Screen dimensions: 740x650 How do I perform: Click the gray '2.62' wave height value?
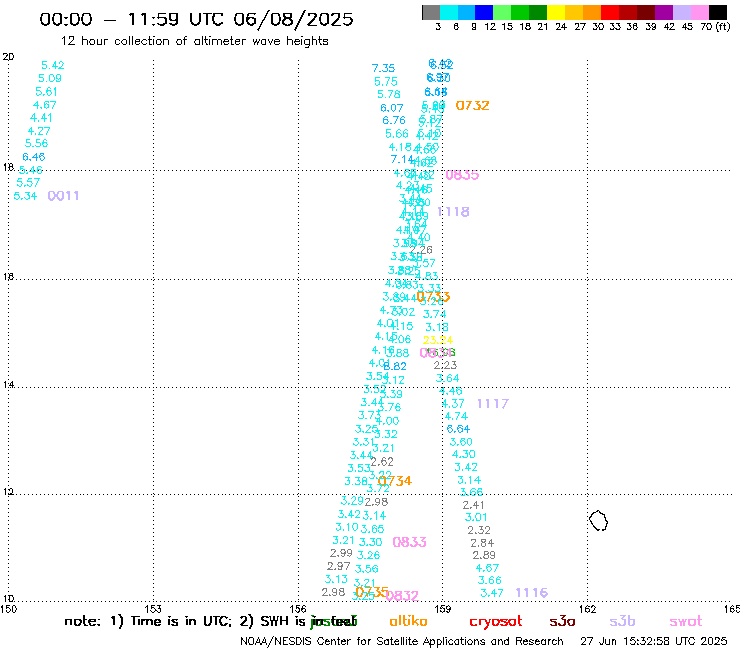[382, 462]
